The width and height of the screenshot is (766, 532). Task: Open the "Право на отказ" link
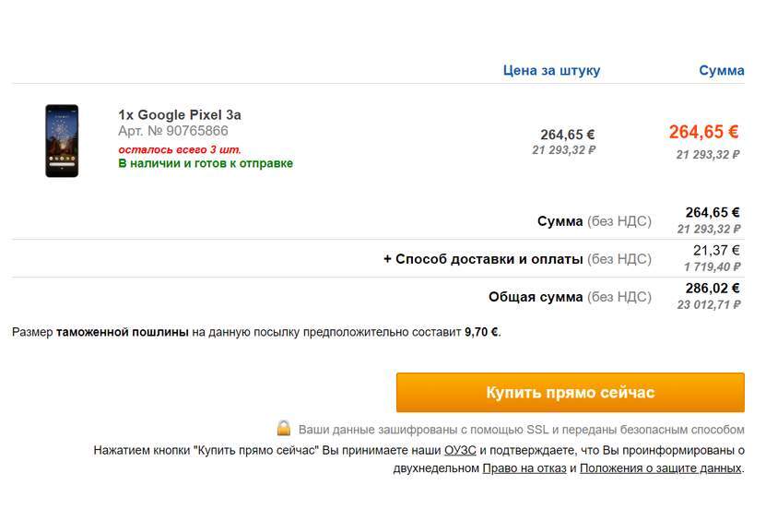[524, 467]
